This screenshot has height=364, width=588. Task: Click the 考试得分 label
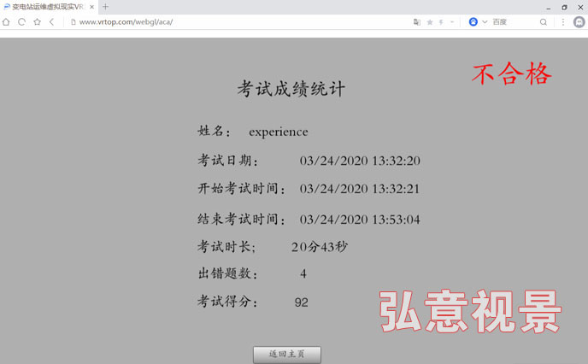(x=228, y=301)
